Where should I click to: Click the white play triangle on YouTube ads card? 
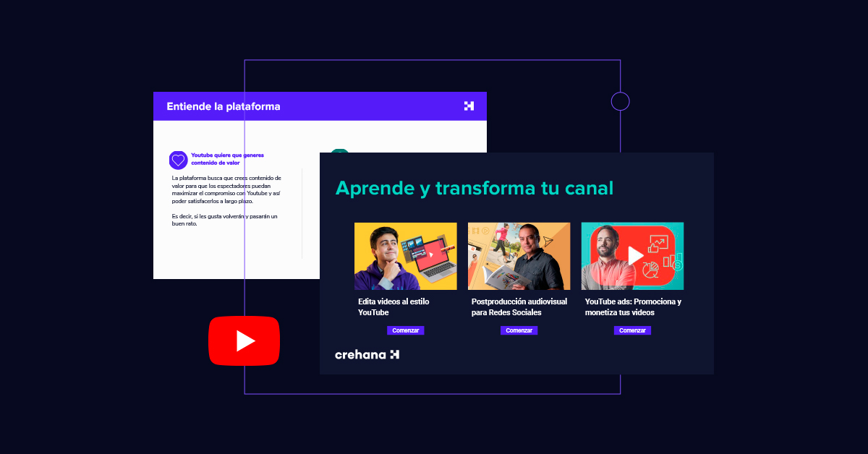coord(635,255)
